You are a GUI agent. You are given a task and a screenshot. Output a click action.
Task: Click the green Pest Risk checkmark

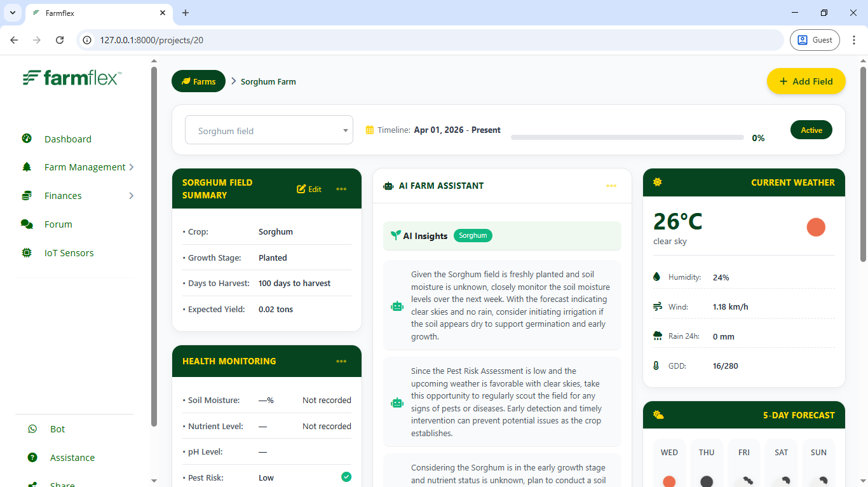tap(346, 477)
